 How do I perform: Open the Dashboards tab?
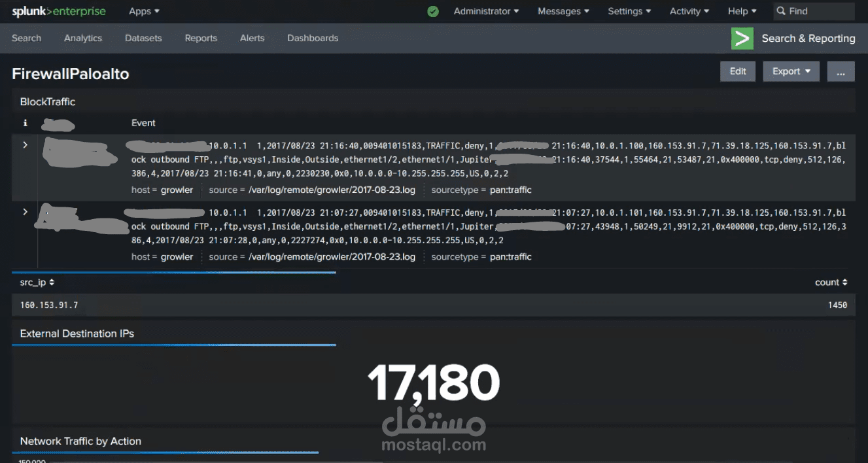pyautogui.click(x=313, y=38)
